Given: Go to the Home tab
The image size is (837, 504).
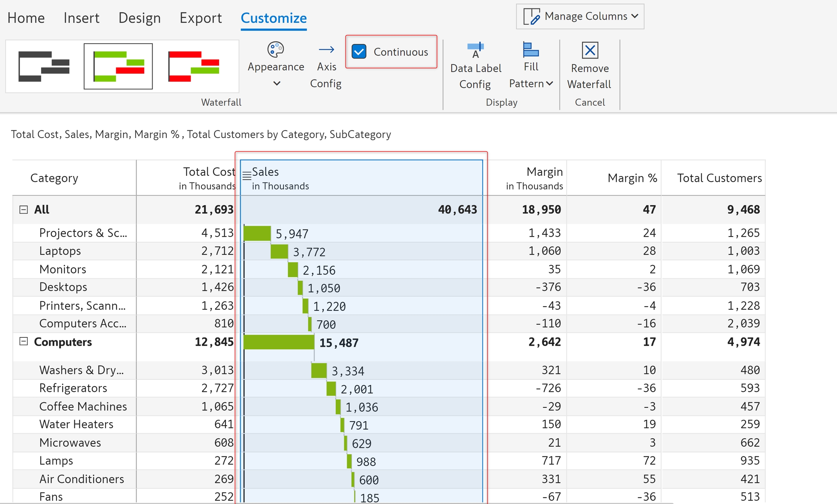Looking at the screenshot, I should tap(26, 18).
